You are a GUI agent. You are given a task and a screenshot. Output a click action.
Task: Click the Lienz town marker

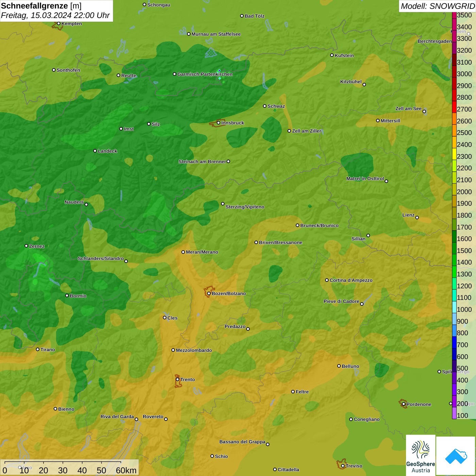click(417, 218)
